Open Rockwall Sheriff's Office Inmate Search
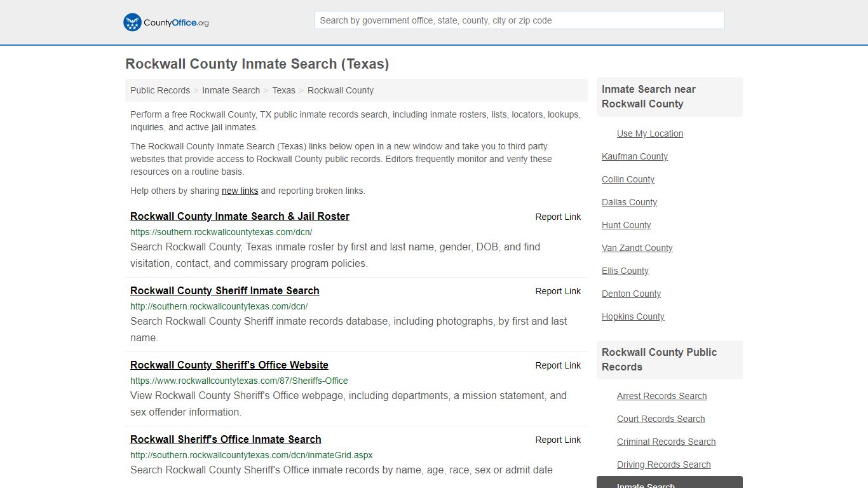The height and width of the screenshot is (488, 868). click(226, 439)
